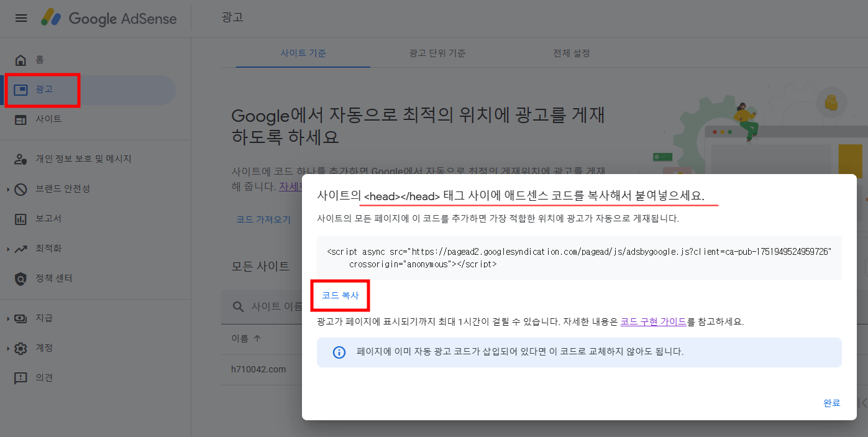Expand the 계정 submenu arrow
868x437 pixels.
[x=8, y=348]
